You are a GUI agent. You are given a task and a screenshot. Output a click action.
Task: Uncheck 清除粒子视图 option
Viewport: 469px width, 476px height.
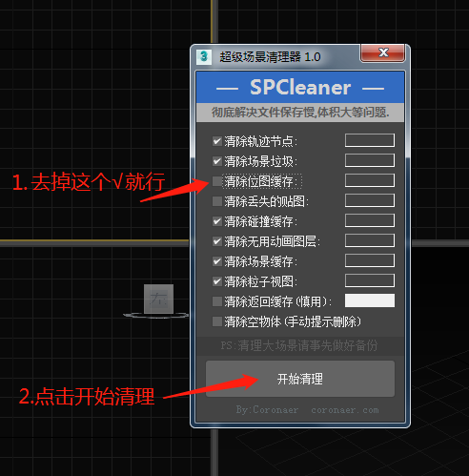[217, 281]
